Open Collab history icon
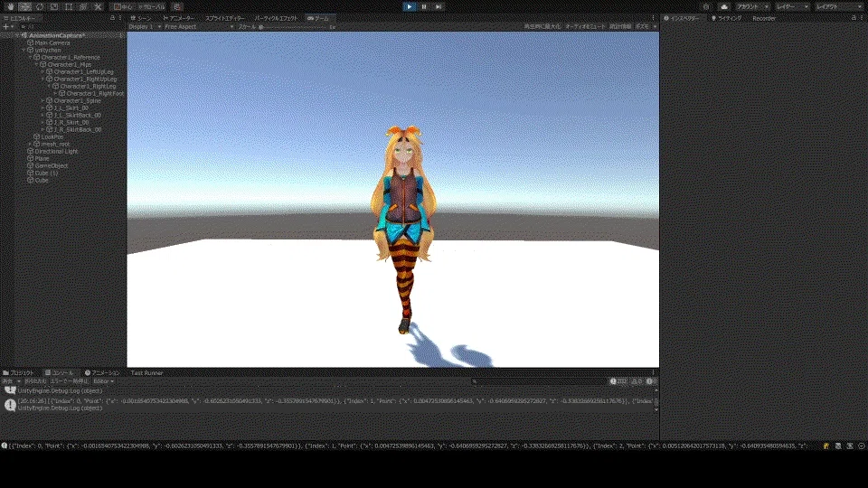The image size is (868, 488). (706, 6)
